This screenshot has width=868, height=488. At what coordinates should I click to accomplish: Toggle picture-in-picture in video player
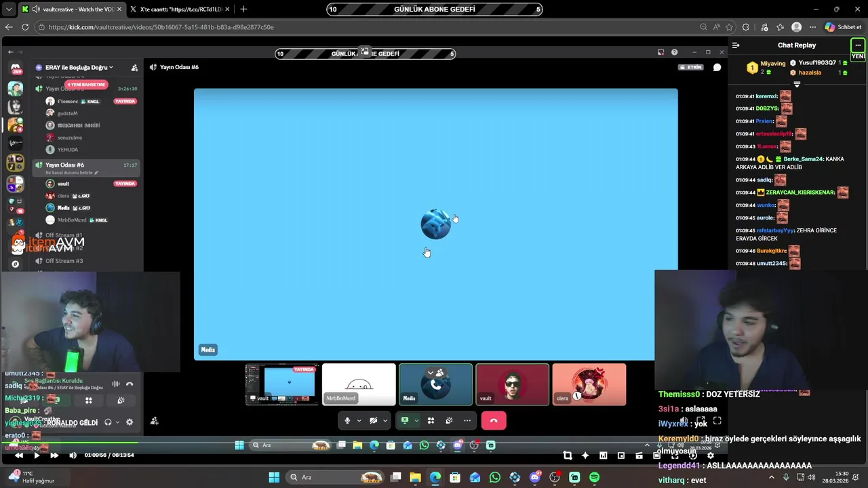tap(621, 455)
